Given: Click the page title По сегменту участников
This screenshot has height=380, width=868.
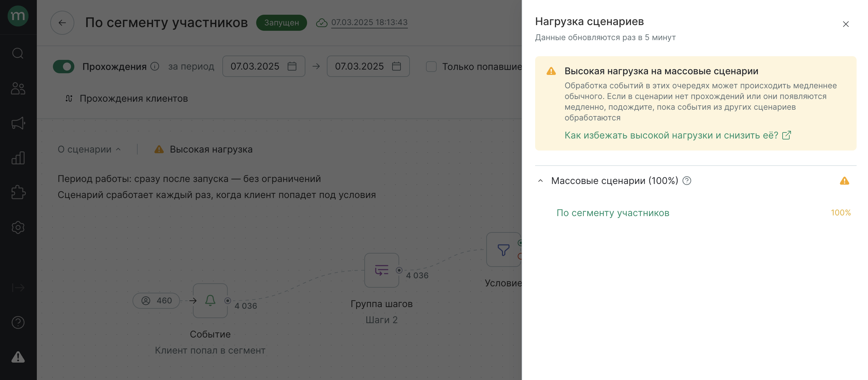Looking at the screenshot, I should [166, 22].
